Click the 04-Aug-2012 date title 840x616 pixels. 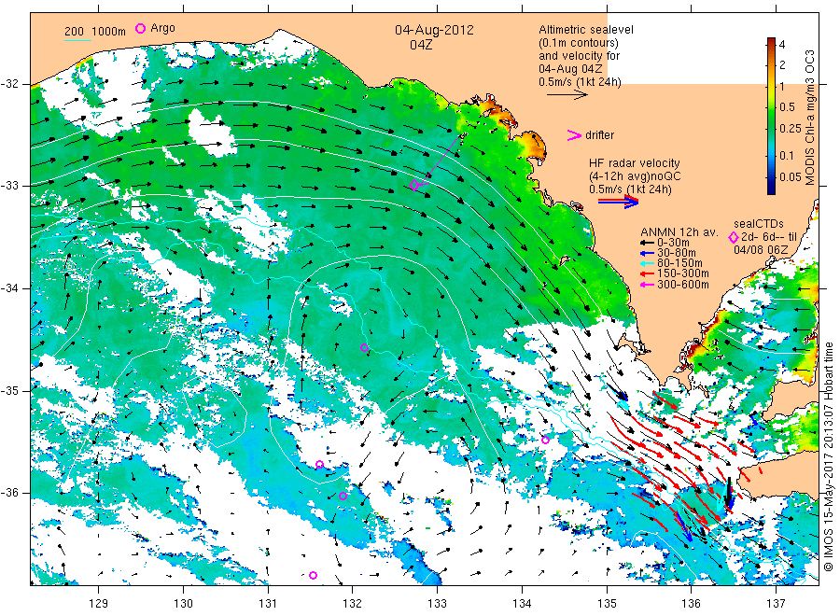pyautogui.click(x=434, y=30)
